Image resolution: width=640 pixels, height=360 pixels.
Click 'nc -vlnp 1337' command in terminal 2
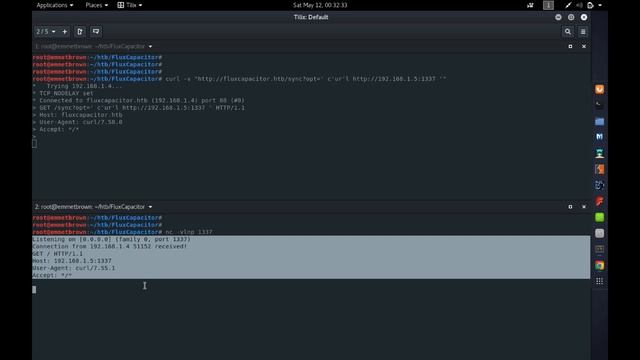(x=189, y=232)
